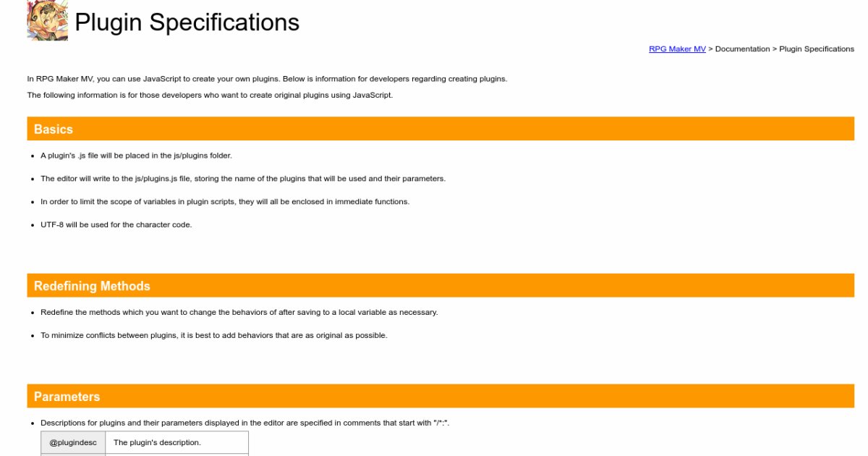
Task: Click the intro sentence starting "In RPG Maker MV"
Action: pyautogui.click(x=267, y=79)
